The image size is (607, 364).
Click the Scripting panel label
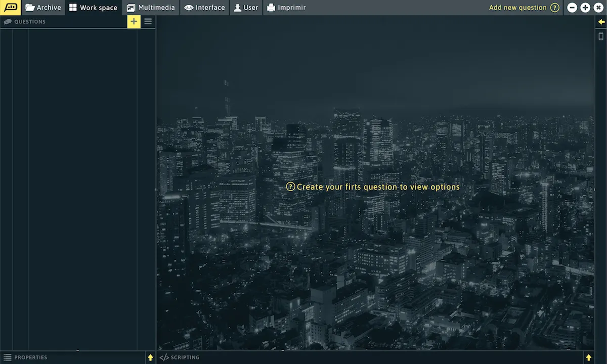coord(185,357)
